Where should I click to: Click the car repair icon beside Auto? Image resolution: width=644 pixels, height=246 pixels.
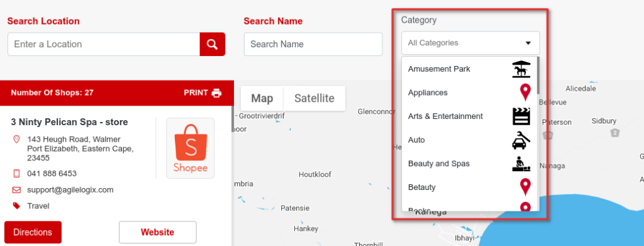(521, 140)
